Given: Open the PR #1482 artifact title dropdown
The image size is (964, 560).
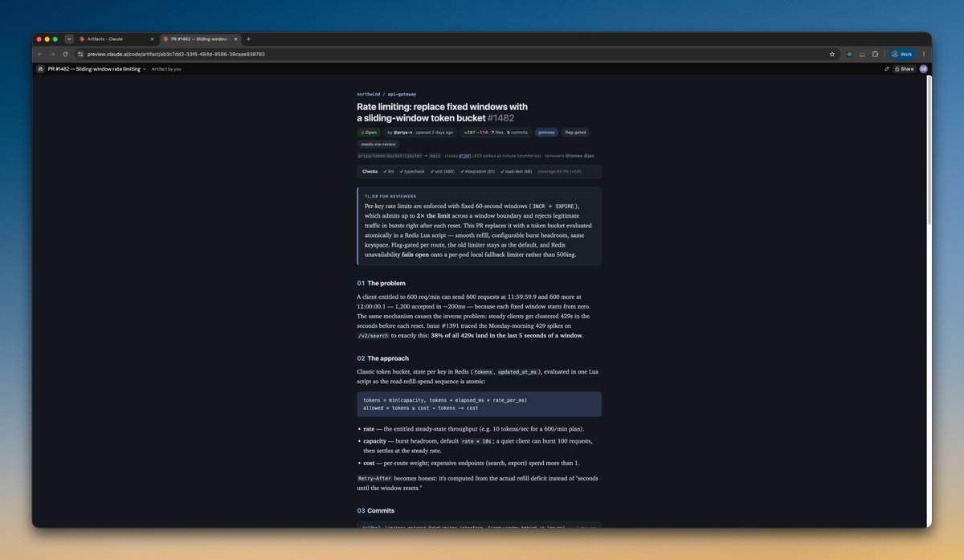Looking at the screenshot, I should tap(96, 69).
